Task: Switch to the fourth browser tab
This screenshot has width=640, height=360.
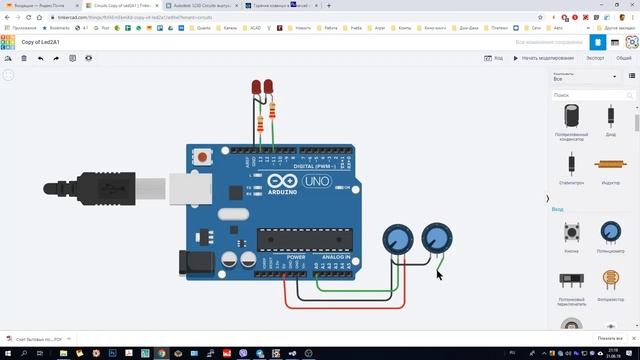Action: [x=282, y=6]
